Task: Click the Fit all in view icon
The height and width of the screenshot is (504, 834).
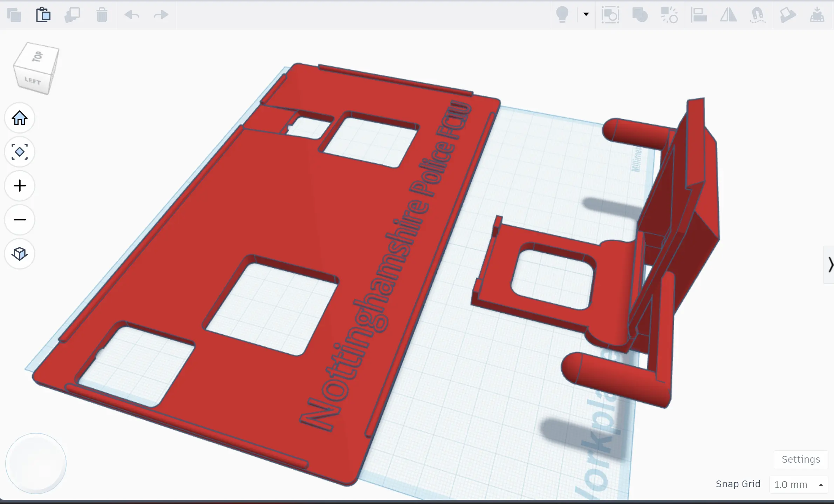Action: (x=20, y=152)
